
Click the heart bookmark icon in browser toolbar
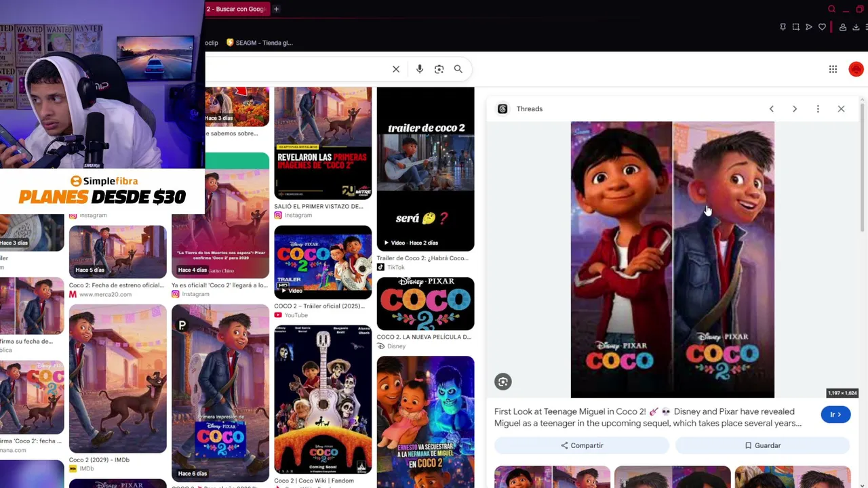[x=822, y=27]
